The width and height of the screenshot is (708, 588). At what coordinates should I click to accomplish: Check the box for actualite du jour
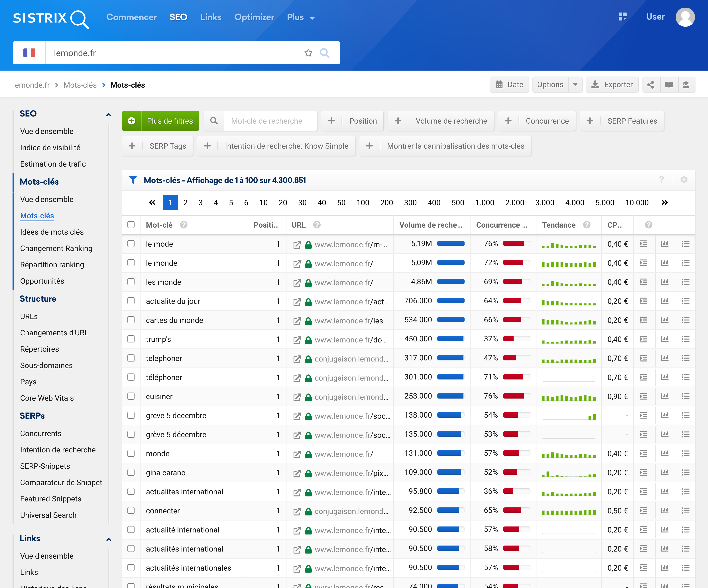tap(131, 301)
